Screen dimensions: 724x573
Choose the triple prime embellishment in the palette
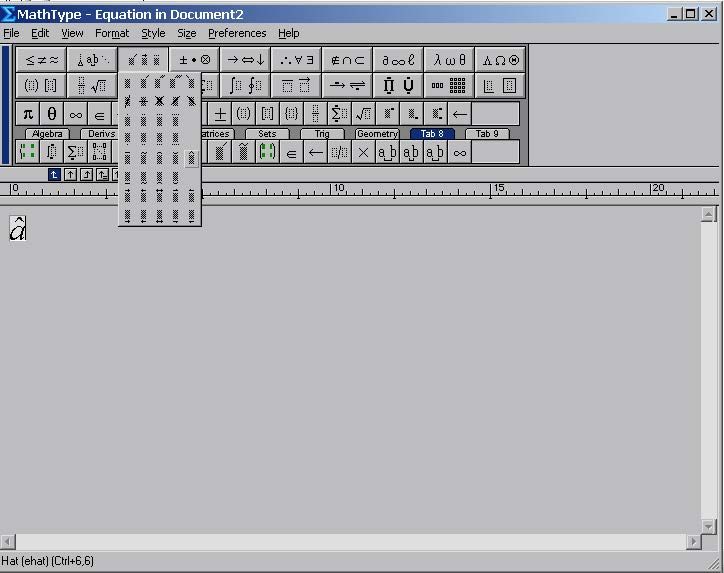coord(175,83)
